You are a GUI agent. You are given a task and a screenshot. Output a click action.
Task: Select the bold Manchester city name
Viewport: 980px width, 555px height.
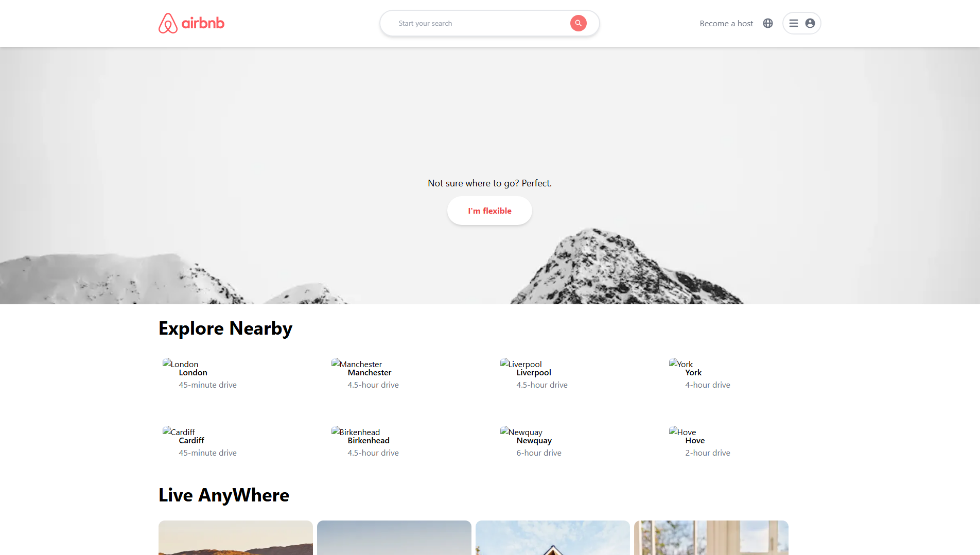tap(370, 373)
